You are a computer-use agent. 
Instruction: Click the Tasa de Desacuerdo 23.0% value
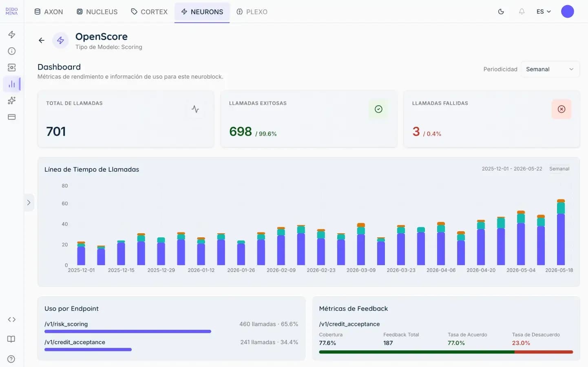pos(521,343)
